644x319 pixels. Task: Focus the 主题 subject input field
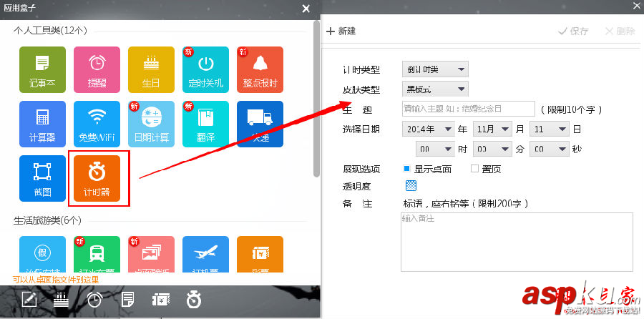click(469, 109)
